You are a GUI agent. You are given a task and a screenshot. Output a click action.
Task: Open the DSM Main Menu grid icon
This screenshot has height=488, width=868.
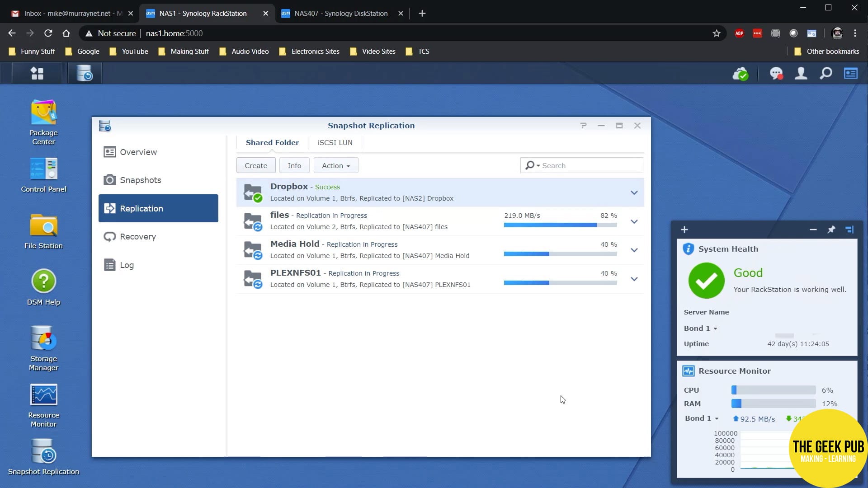coord(37,73)
